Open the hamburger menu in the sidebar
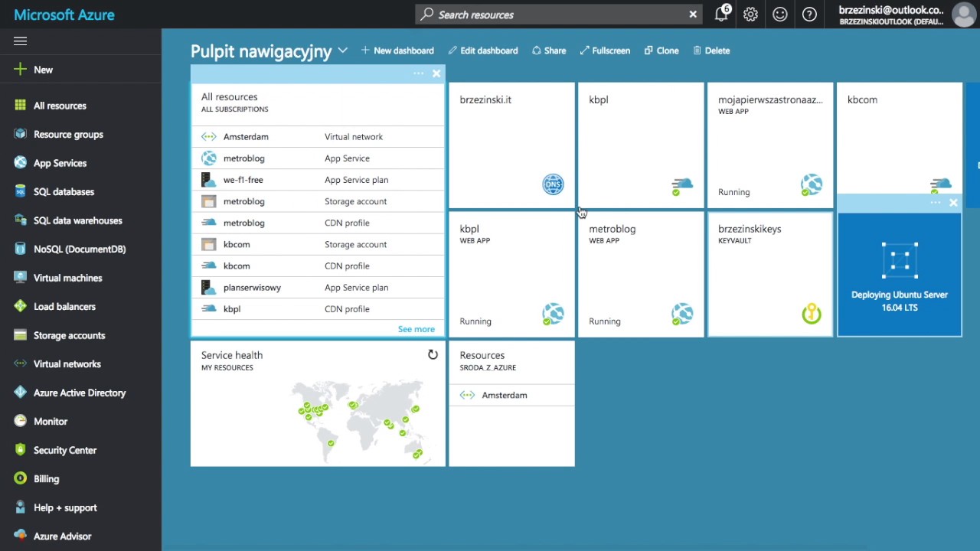Screen dimensions: 980x551 21,41
